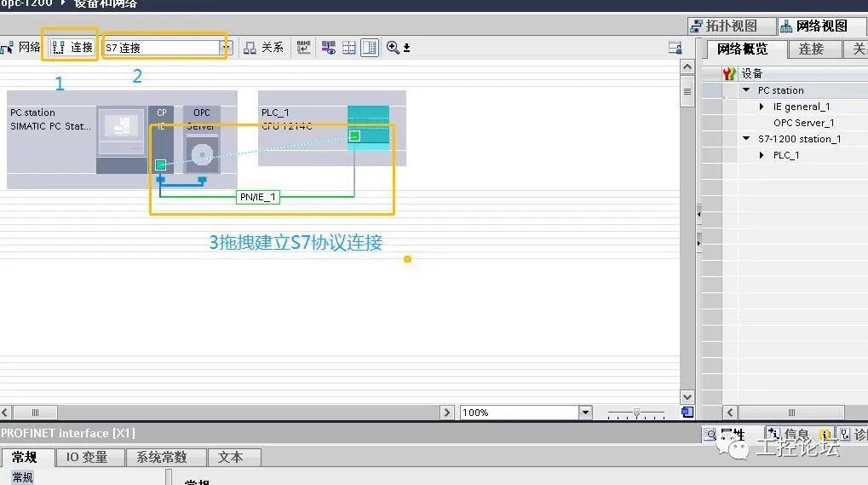
Task: Click the show address labels icon
Action: [328, 48]
